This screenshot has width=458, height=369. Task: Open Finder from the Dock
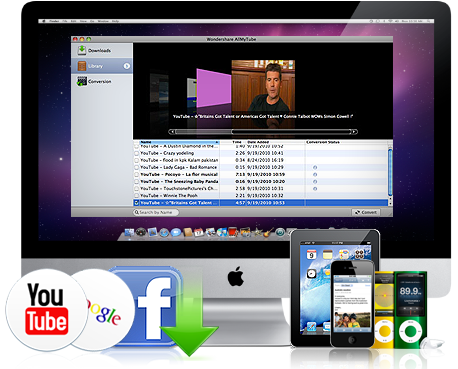[x=129, y=232]
